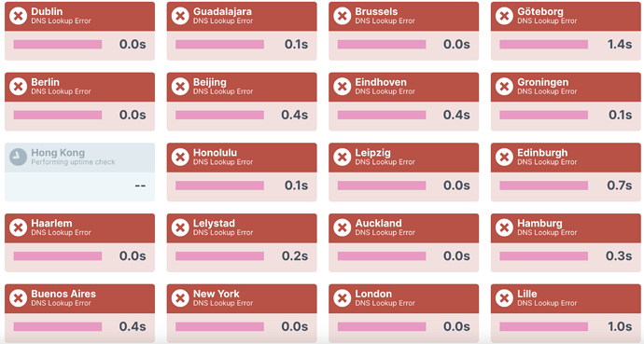Image resolution: width=644 pixels, height=344 pixels.
Task: Select the London location name
Action: click(x=373, y=294)
